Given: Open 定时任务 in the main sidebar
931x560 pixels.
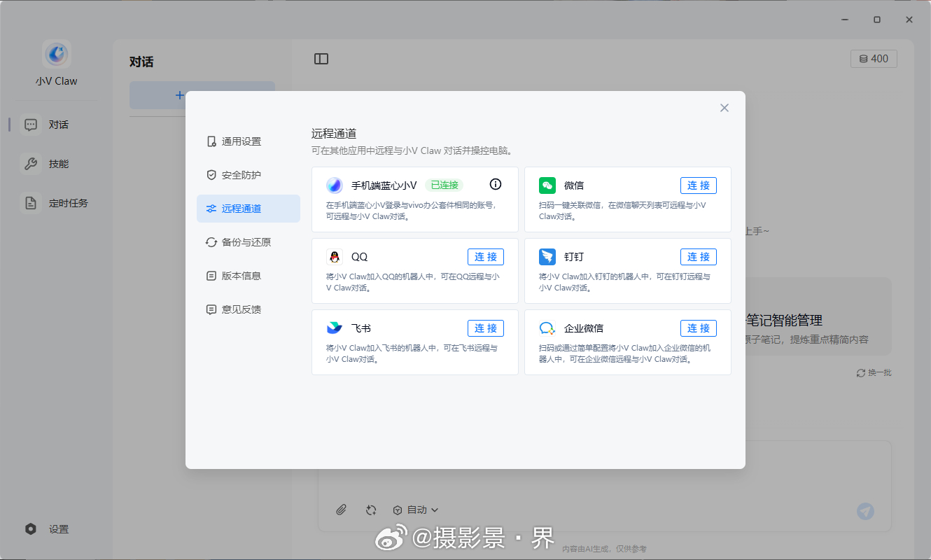Looking at the screenshot, I should click(57, 203).
